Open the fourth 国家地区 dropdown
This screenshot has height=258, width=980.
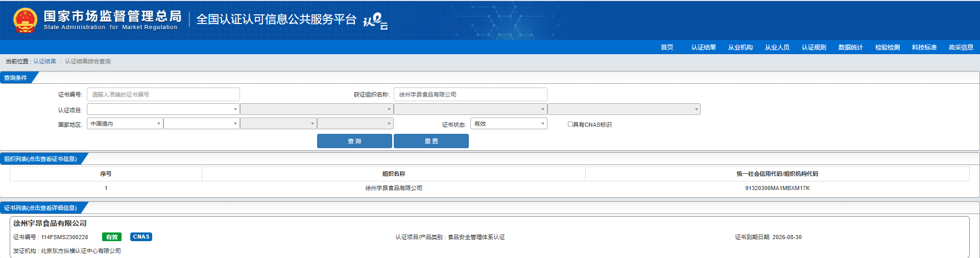tap(355, 124)
